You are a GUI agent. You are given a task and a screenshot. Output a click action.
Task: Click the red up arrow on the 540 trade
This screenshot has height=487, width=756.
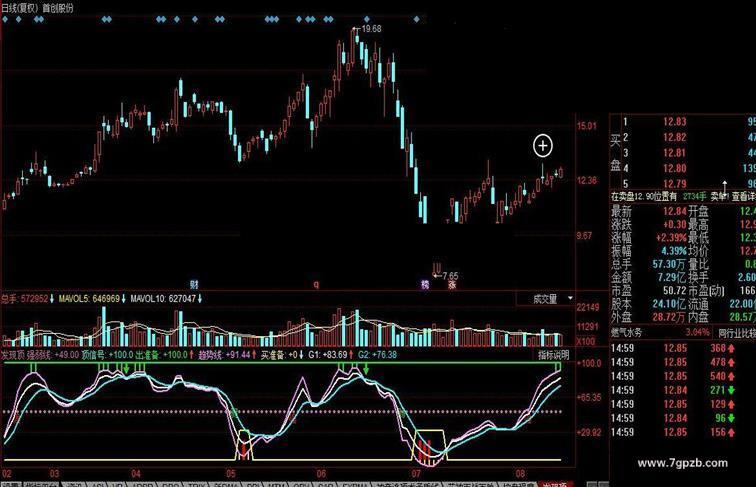coord(731,376)
